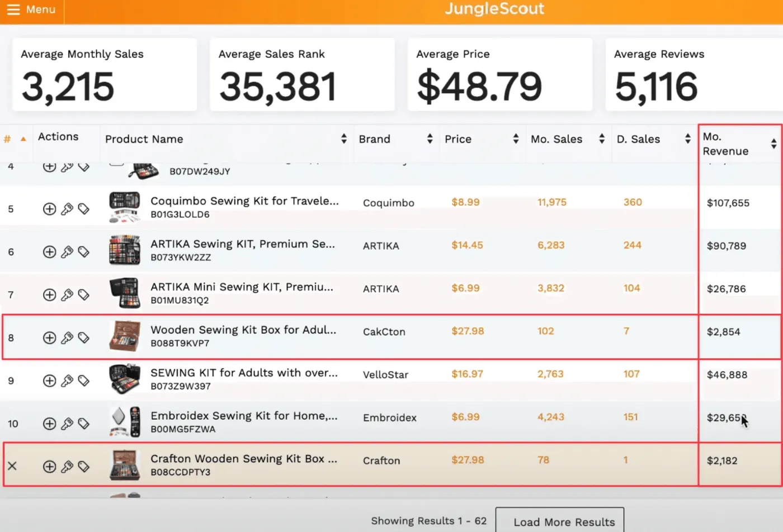The height and width of the screenshot is (532, 783).
Task: Click tag icon on VelloStar row
Action: 84,381
